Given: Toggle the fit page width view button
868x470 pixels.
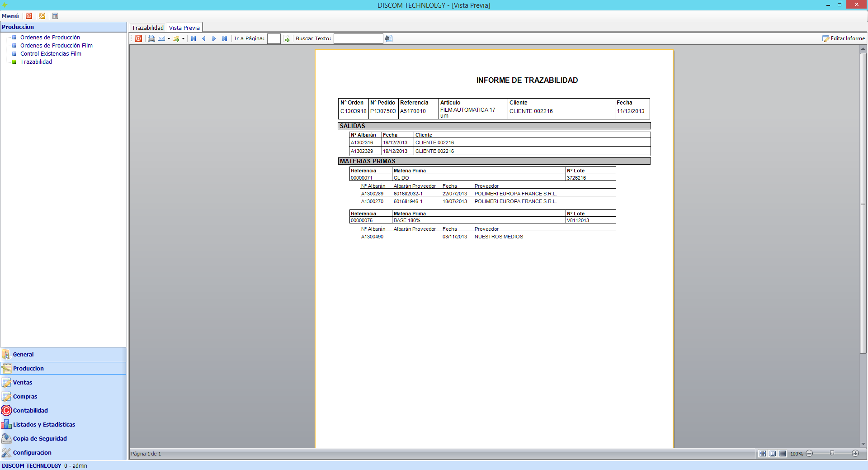Looking at the screenshot, I should (763, 454).
